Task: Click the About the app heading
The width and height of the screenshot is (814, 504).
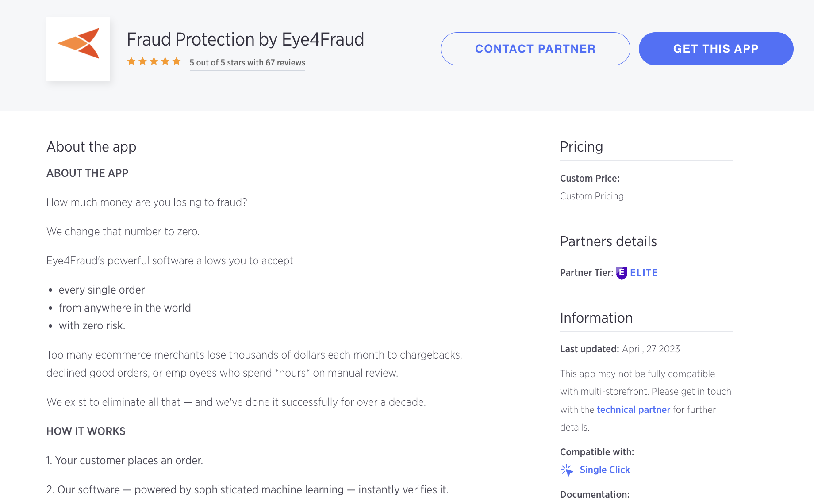Action: [x=92, y=147]
